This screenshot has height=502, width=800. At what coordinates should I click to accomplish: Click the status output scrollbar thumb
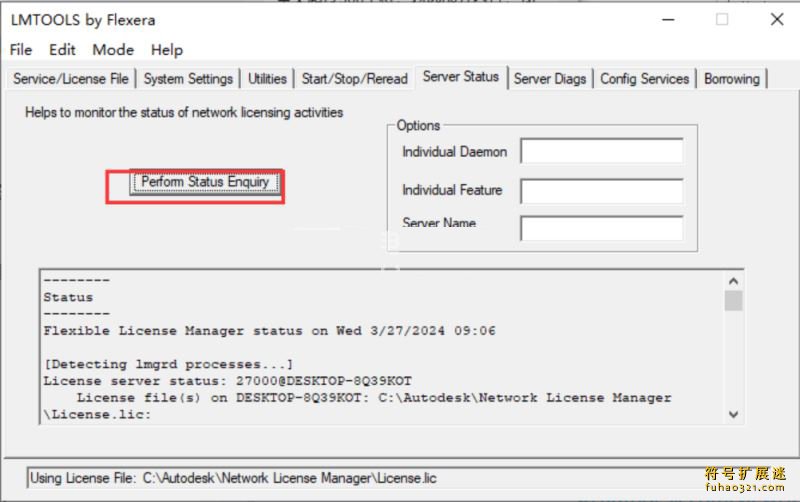pos(733,300)
